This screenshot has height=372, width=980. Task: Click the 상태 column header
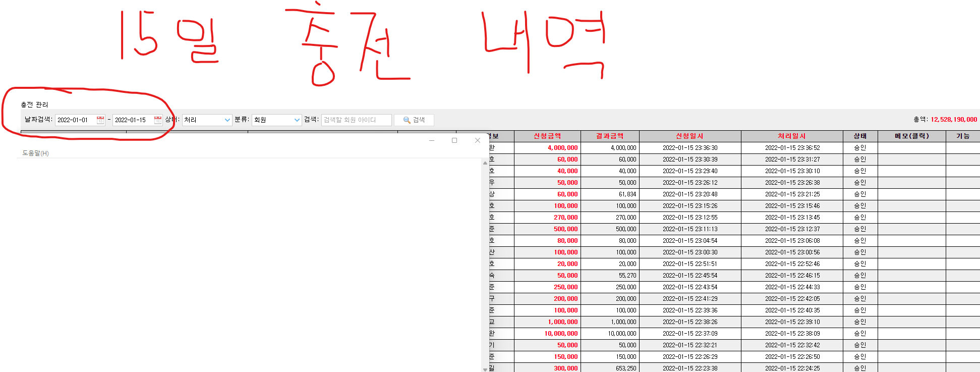point(860,136)
